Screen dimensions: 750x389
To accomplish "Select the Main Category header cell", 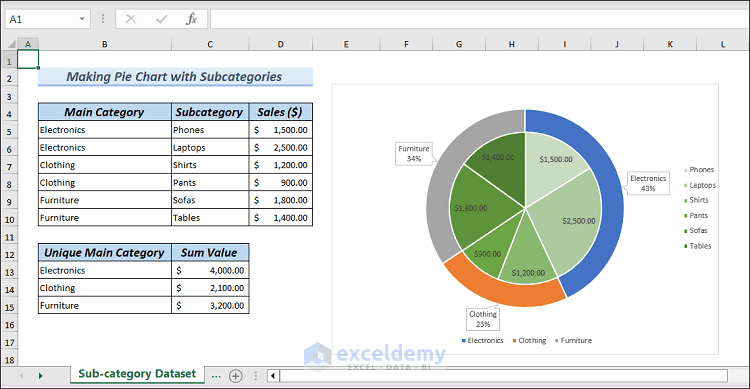I will pyautogui.click(x=104, y=112).
